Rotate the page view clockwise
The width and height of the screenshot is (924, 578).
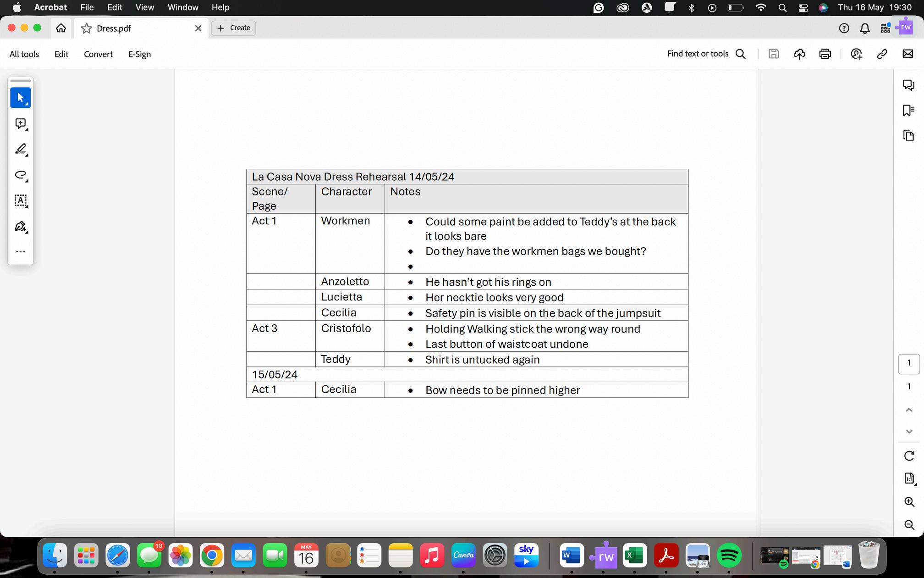(x=909, y=456)
